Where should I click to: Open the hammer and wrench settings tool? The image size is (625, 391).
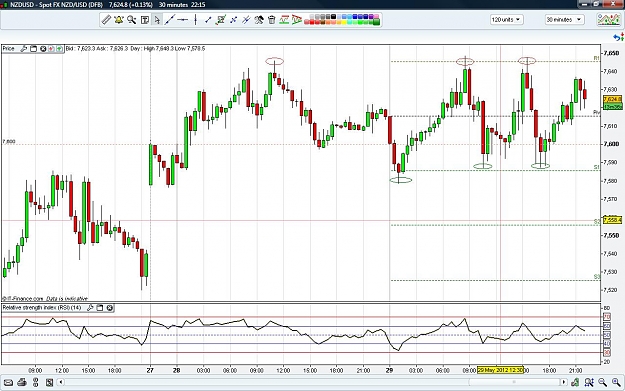259,20
